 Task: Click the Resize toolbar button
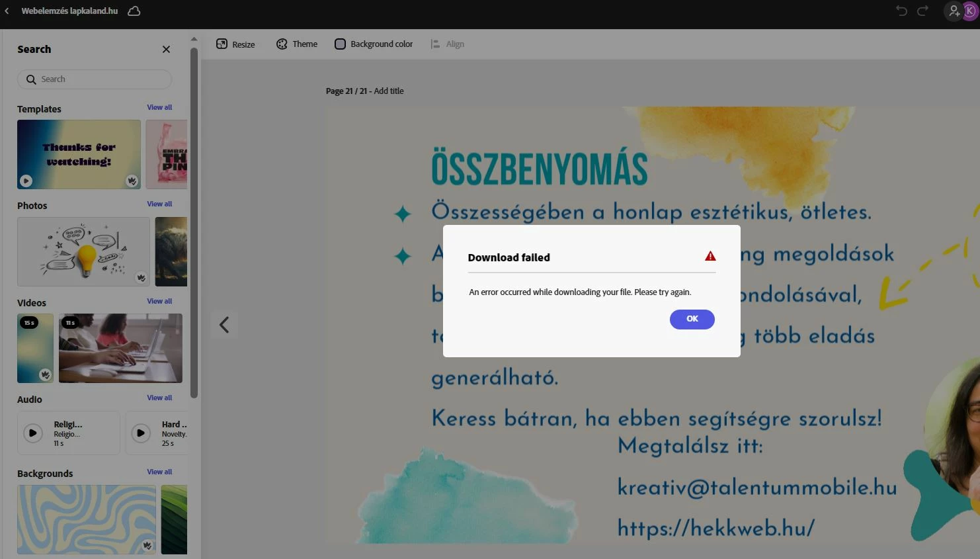[235, 44]
